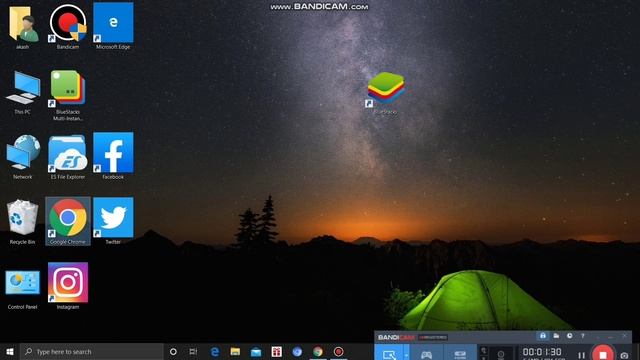Image resolution: width=640 pixels, height=360 pixels.
Task: Open the gift box app on taskbar
Action: (276, 351)
